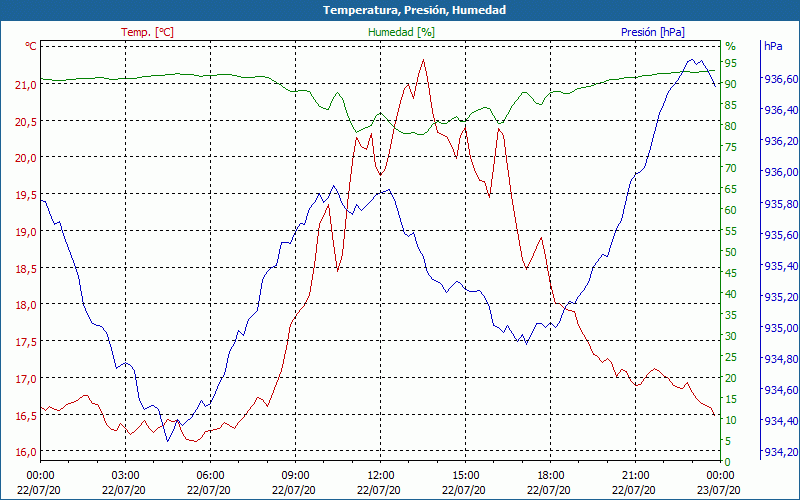
Task: Click green humidity axis value "20"
Action: point(731,378)
